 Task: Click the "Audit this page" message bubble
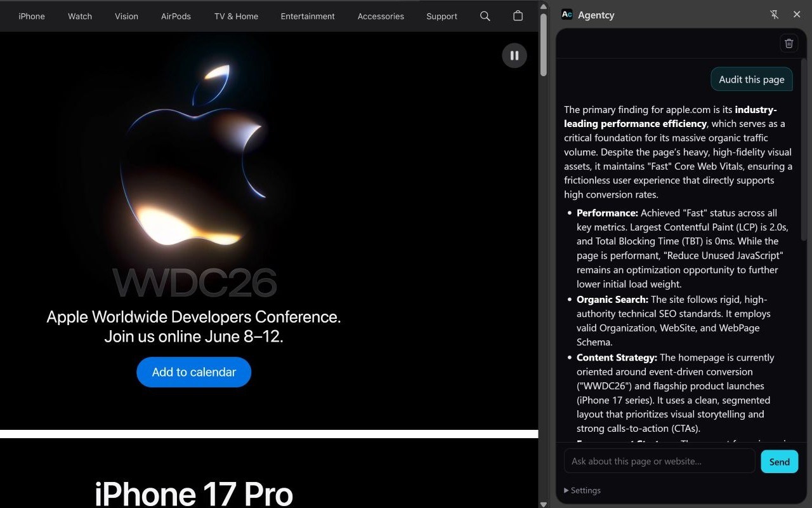(x=752, y=79)
